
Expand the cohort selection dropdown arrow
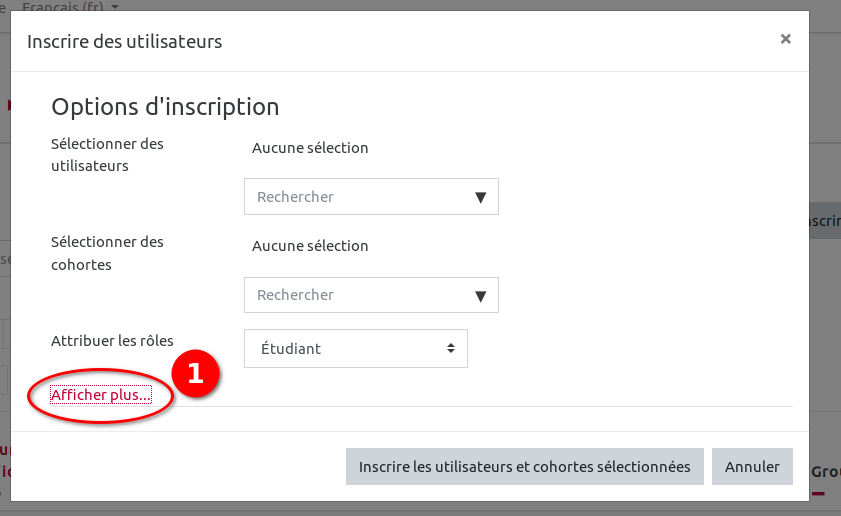(x=480, y=295)
